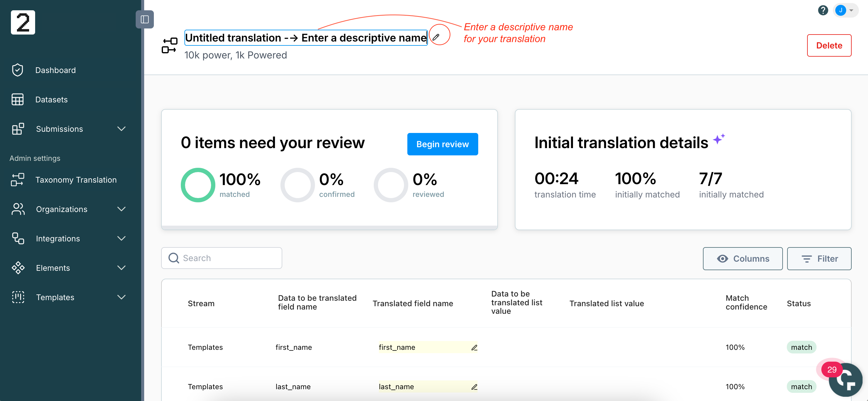Click 100% confidence in first_name row

[735, 347]
